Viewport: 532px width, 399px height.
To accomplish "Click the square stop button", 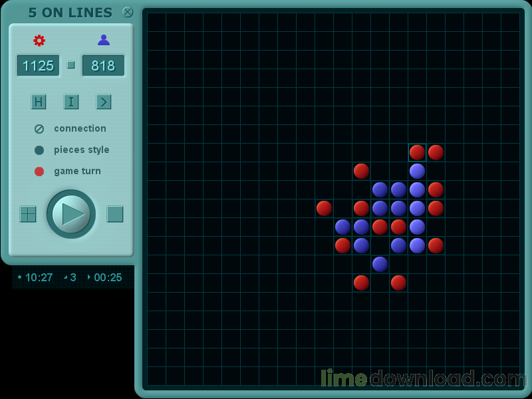I will click(x=115, y=214).
